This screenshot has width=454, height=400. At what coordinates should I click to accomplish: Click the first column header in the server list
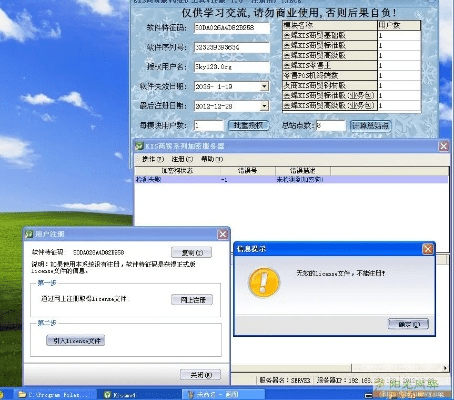coord(177,171)
